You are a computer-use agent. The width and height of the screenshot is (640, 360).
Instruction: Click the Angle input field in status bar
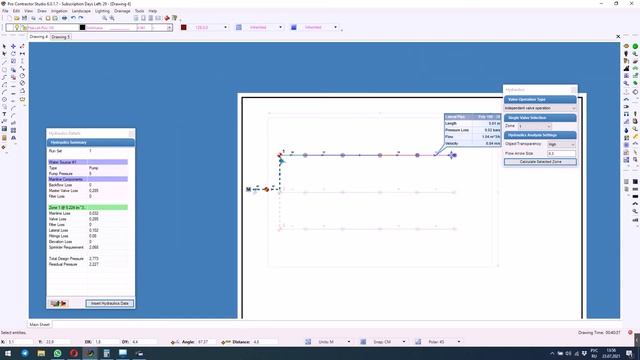pos(207,342)
